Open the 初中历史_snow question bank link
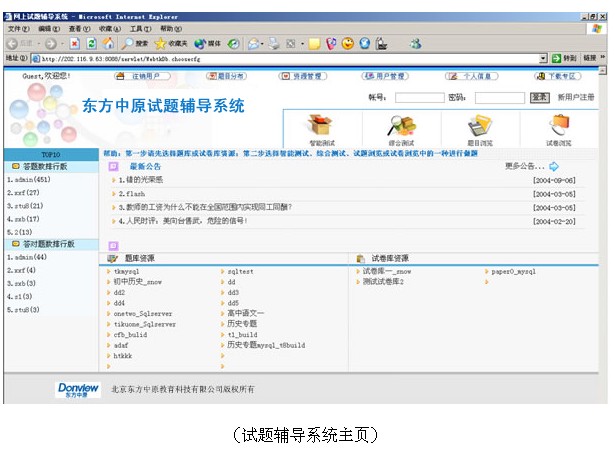This screenshot has height=455, width=615. (x=138, y=282)
